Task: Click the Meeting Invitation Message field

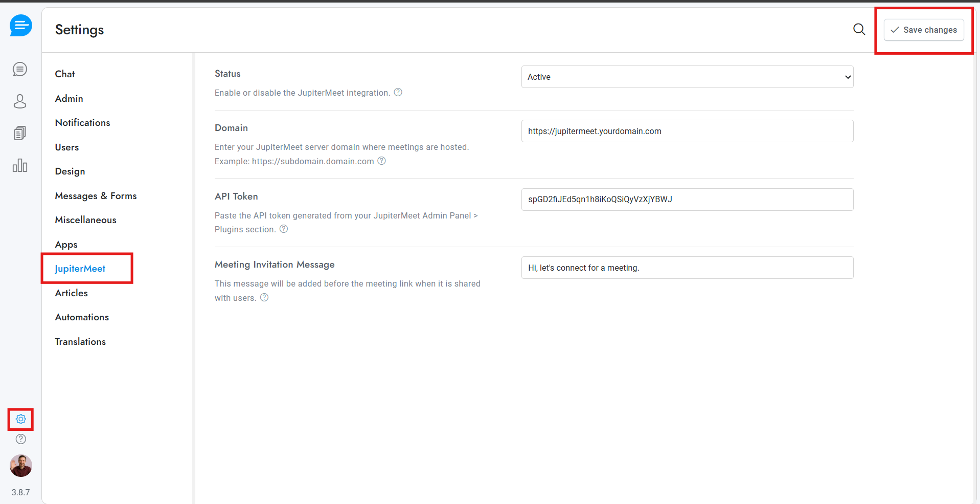Action: pyautogui.click(x=687, y=268)
